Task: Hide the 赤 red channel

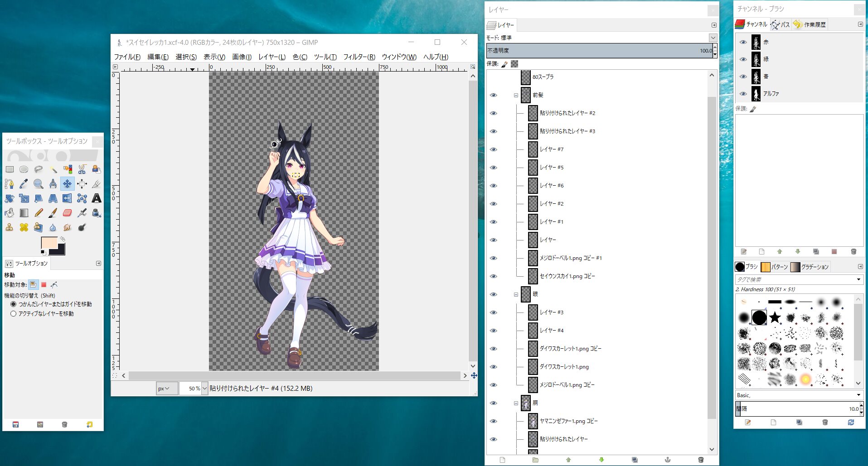Action: (743, 42)
